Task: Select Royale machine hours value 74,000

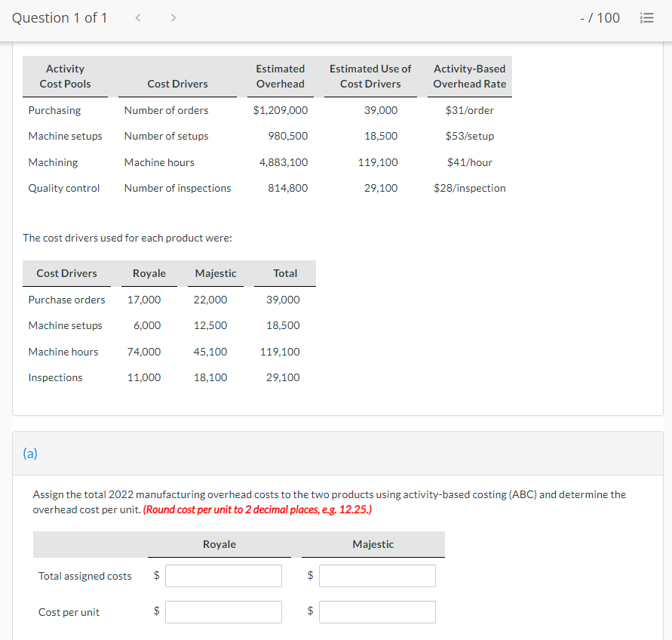Action: click(144, 352)
